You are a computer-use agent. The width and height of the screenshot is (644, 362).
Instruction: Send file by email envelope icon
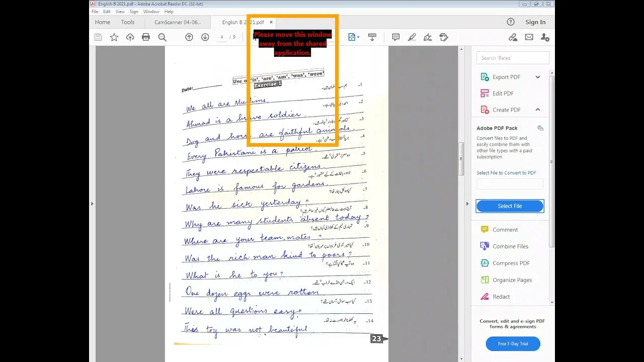click(x=529, y=37)
